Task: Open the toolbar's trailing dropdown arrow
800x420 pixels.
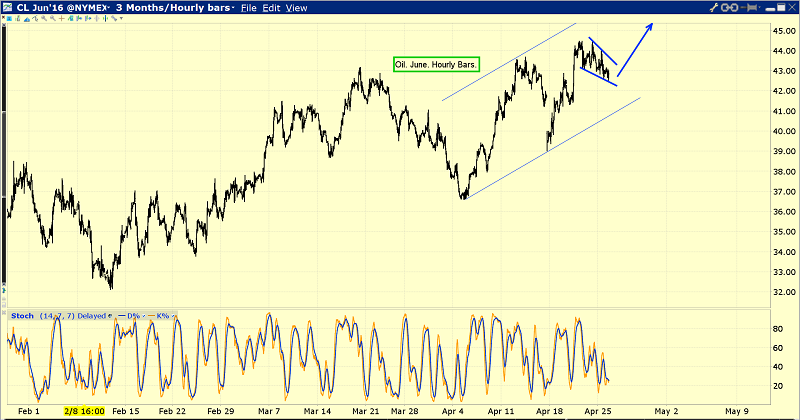Action: click(x=121, y=18)
